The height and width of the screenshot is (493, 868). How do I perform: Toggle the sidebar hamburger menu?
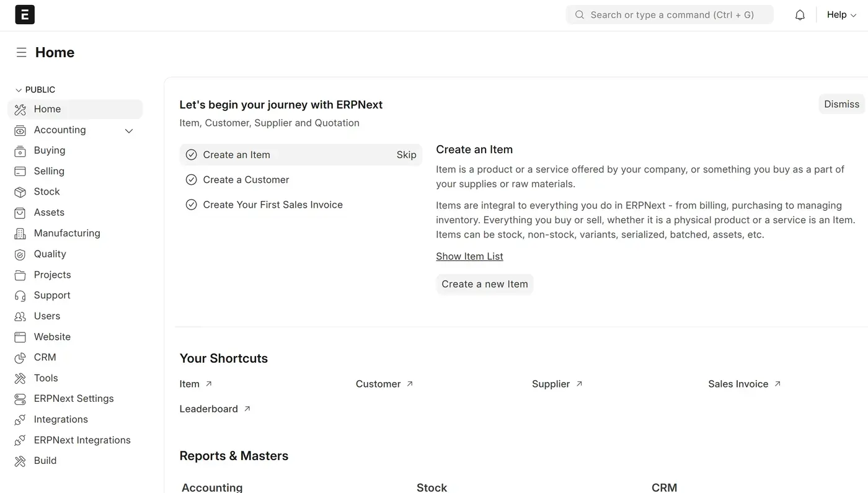coord(21,53)
